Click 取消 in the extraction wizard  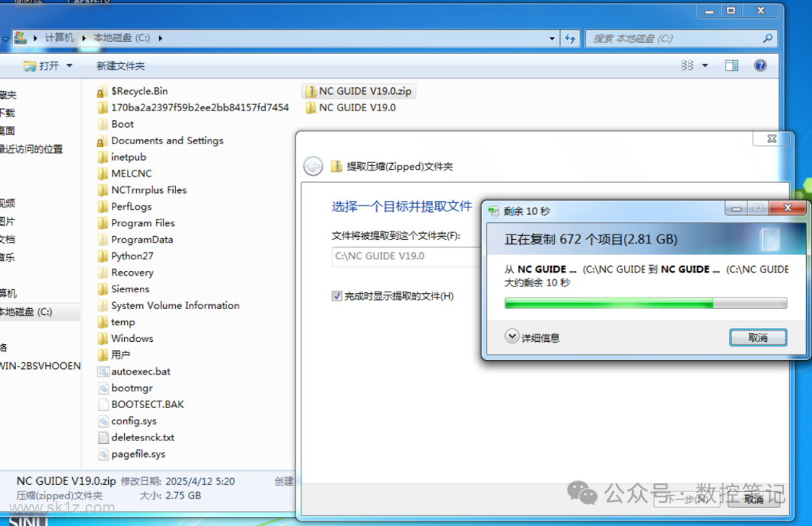point(753,499)
